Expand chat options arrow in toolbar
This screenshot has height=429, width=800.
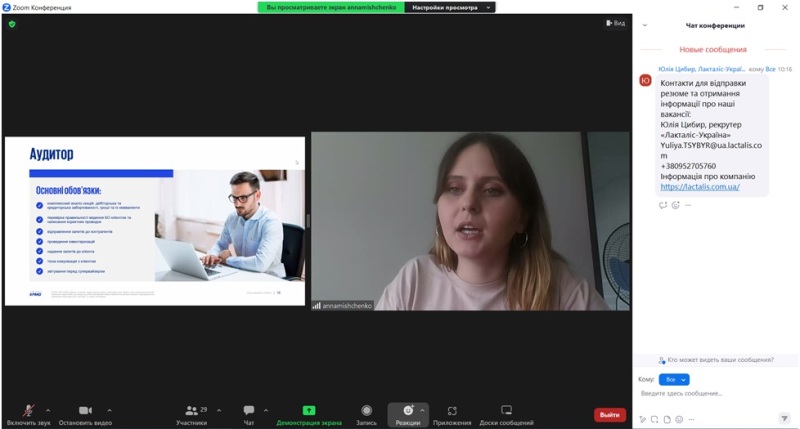tap(266, 410)
